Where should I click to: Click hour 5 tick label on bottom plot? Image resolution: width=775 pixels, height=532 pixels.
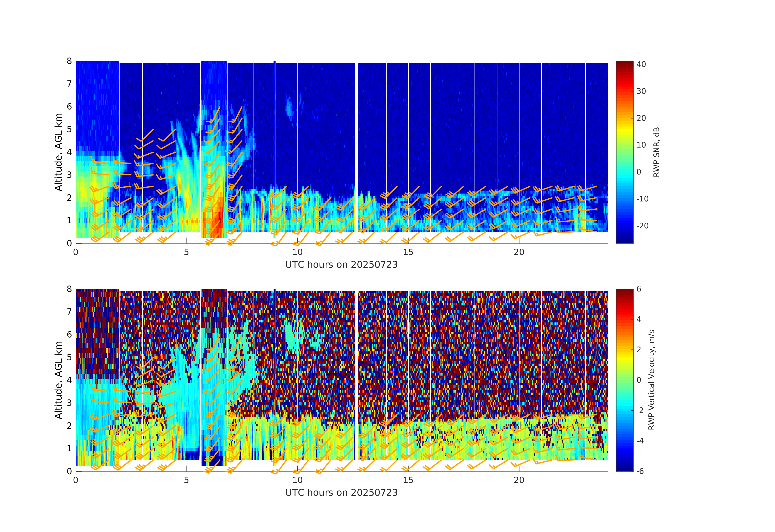pos(186,480)
